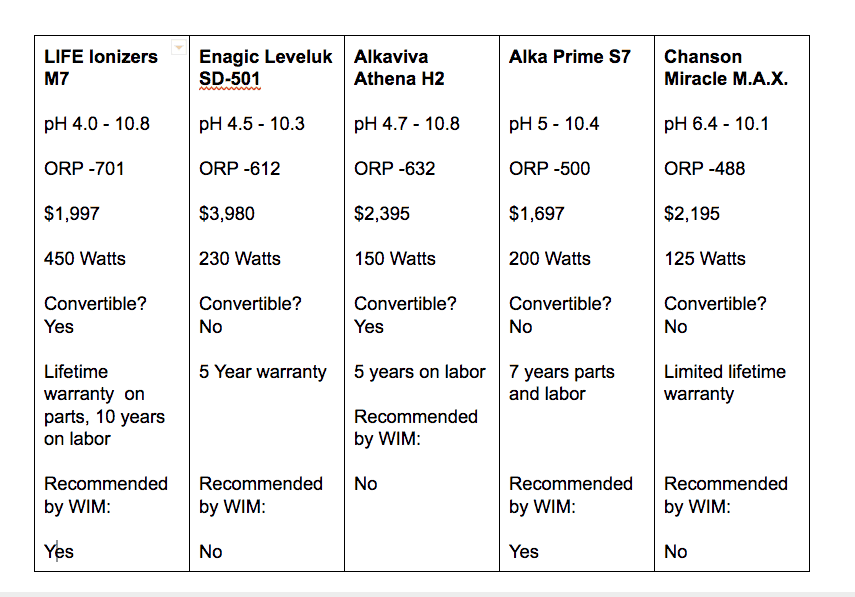Place cursor in LIFE Ionizers M7 heading
Screen dimensions: 855x597
[101, 68]
